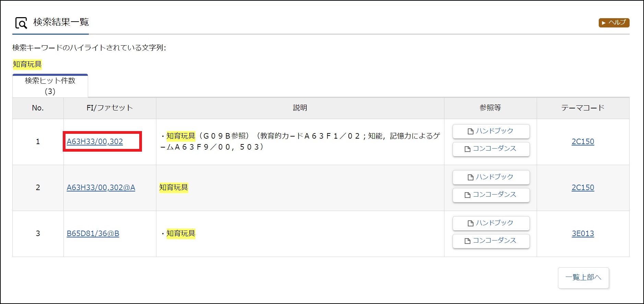Open FI link A63H33/00,302
The width and height of the screenshot is (644, 304).
95,141
